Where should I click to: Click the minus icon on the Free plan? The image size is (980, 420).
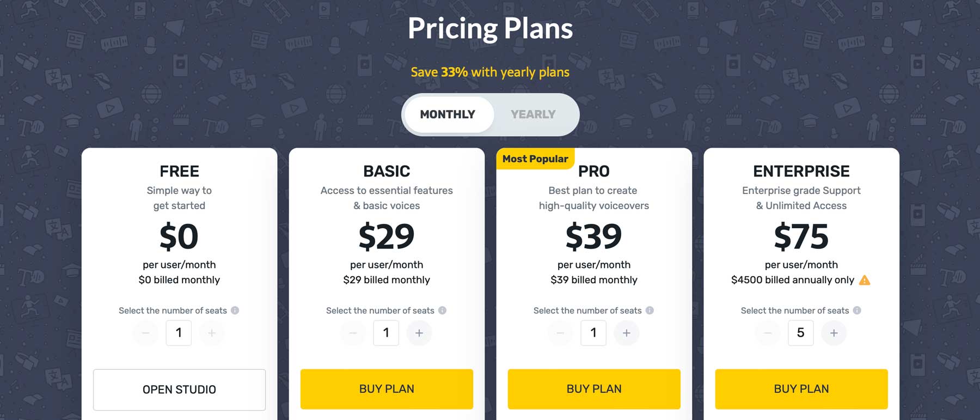click(145, 333)
